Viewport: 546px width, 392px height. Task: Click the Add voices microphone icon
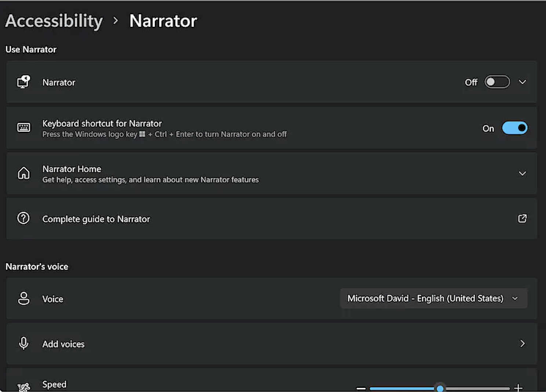pos(24,344)
